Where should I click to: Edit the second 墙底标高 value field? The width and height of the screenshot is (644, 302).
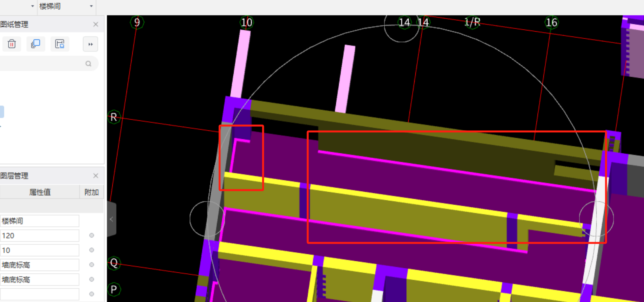tap(40, 280)
